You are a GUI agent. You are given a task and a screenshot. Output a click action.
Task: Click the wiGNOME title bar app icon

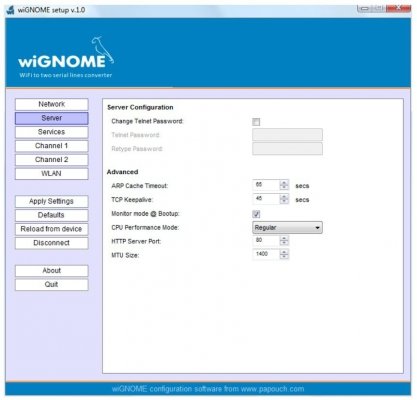(x=10, y=10)
